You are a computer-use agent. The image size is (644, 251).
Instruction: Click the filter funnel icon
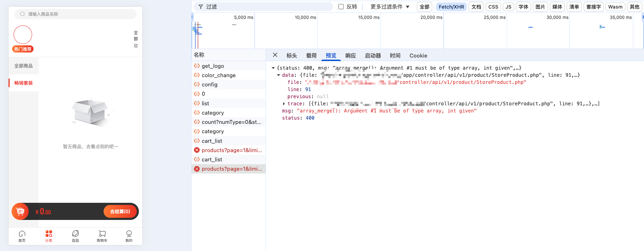click(x=201, y=7)
